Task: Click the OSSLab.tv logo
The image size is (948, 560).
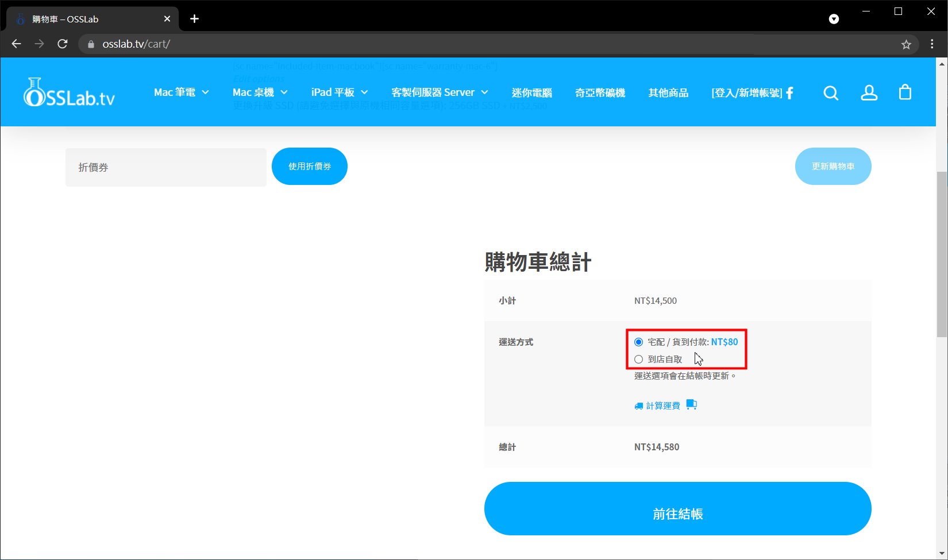Action: coord(69,92)
